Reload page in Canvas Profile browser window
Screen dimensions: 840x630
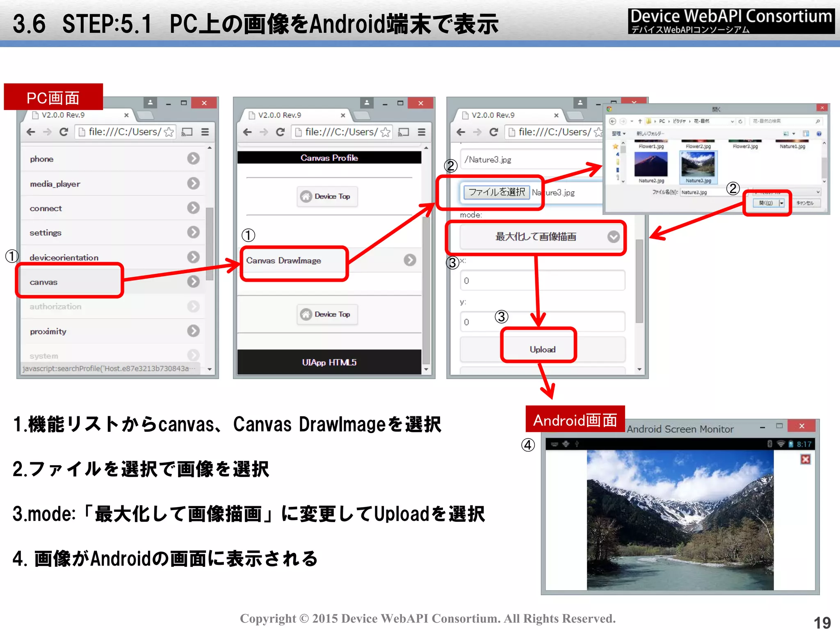tap(280, 132)
